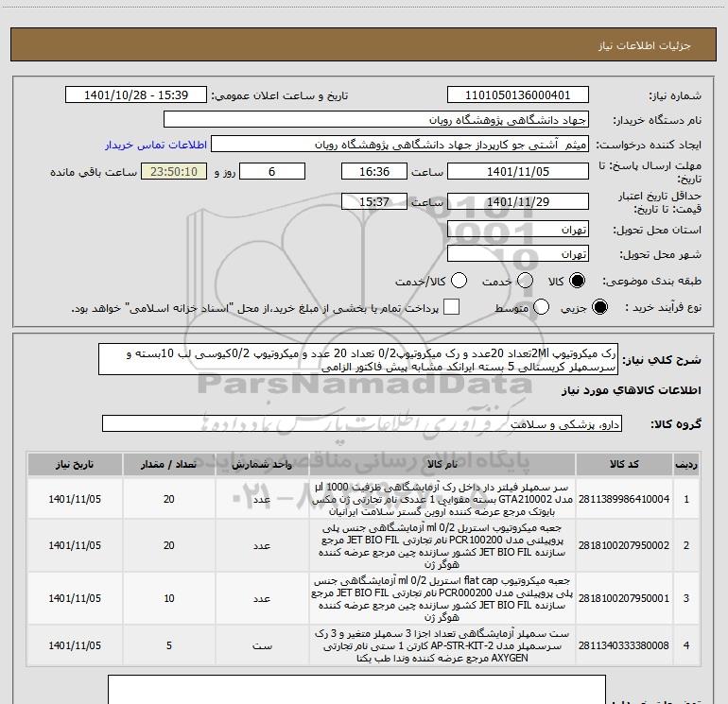Click the need number field 1101050136000401
The height and width of the screenshot is (704, 728).
(x=518, y=95)
